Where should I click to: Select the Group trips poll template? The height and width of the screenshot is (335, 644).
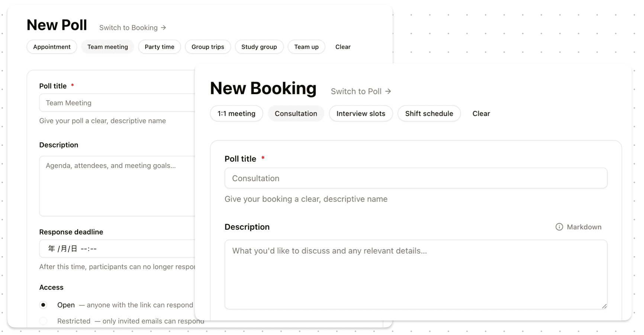click(x=207, y=47)
